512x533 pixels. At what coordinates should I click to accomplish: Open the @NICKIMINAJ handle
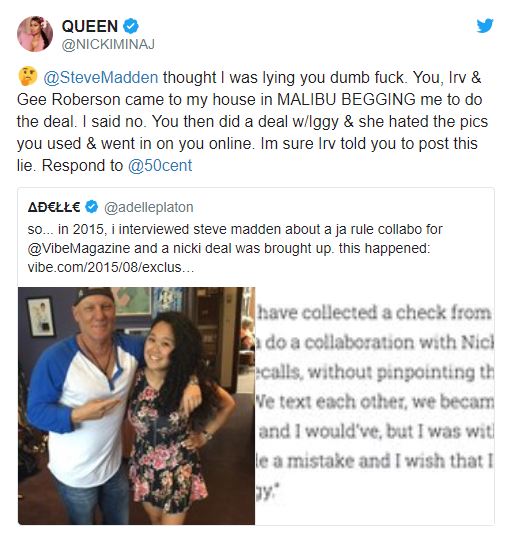108,44
